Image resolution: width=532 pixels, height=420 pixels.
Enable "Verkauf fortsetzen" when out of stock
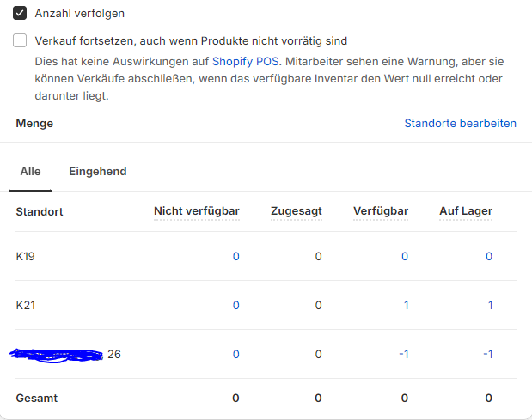tap(21, 40)
